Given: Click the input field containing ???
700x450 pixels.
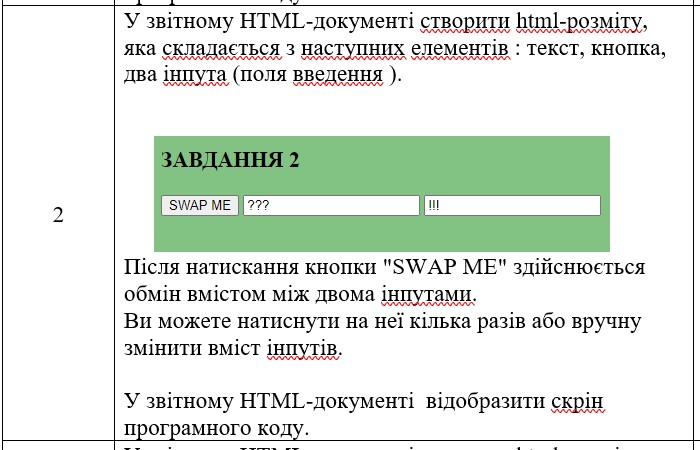Looking at the screenshot, I should click(x=330, y=205).
